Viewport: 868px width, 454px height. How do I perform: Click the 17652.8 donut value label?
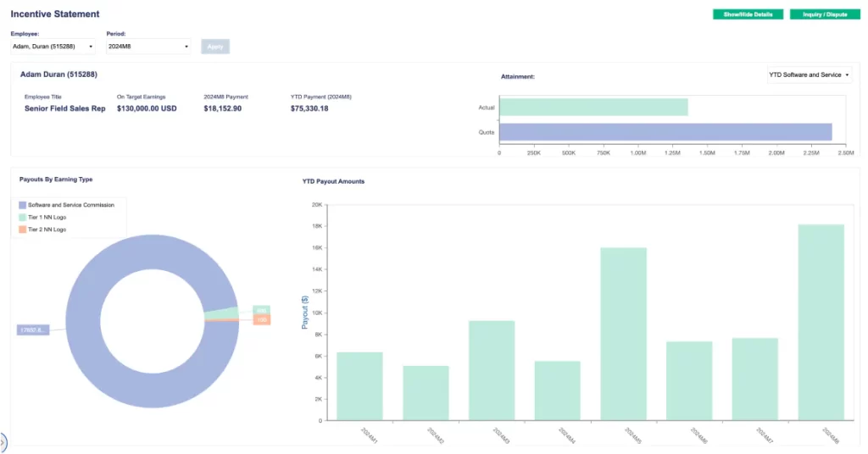click(33, 329)
